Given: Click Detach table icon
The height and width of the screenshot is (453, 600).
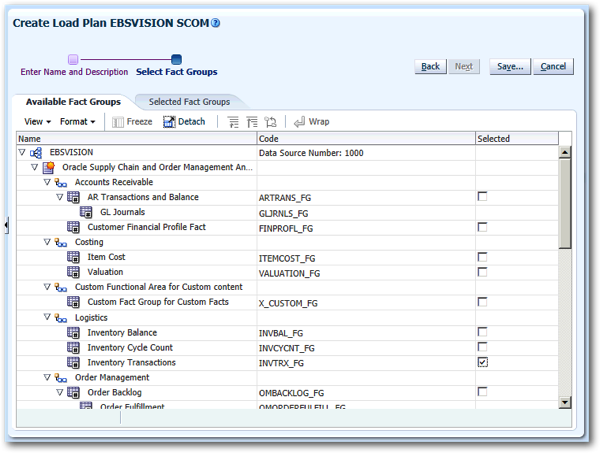Looking at the screenshot, I should [x=169, y=122].
